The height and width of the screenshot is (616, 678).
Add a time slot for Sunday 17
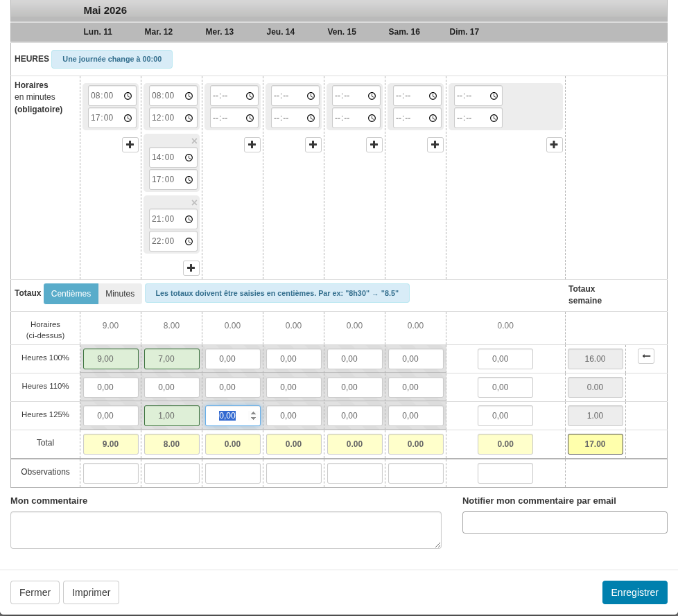tap(555, 144)
